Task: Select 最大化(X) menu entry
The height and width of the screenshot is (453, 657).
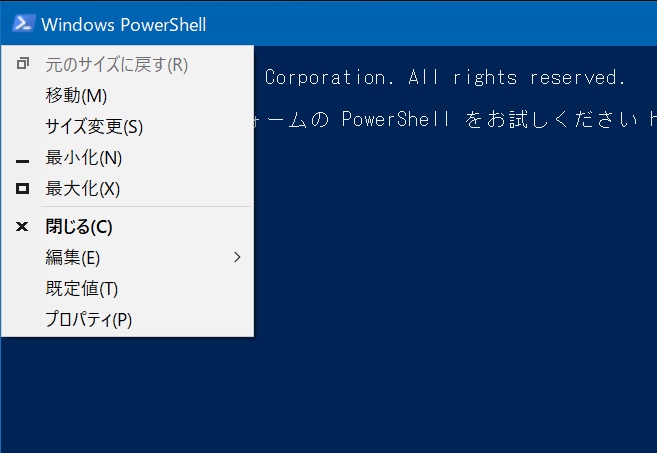Action: (x=127, y=189)
